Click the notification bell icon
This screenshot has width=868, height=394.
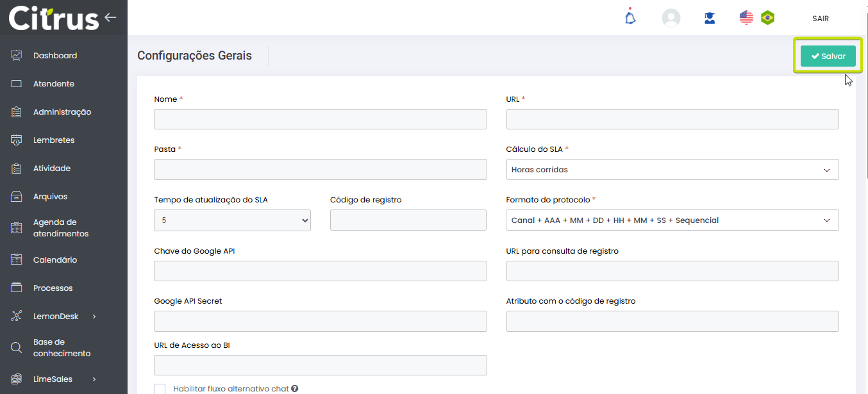click(x=631, y=18)
